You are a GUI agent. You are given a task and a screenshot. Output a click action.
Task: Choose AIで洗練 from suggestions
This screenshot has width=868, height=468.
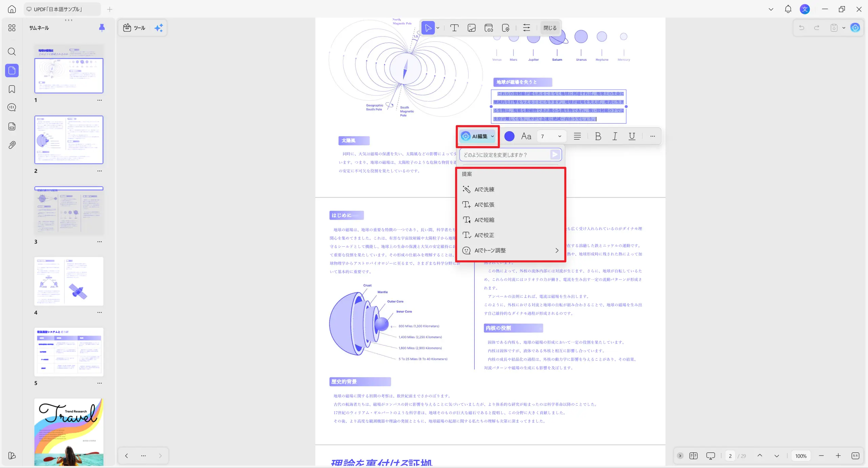click(x=484, y=189)
